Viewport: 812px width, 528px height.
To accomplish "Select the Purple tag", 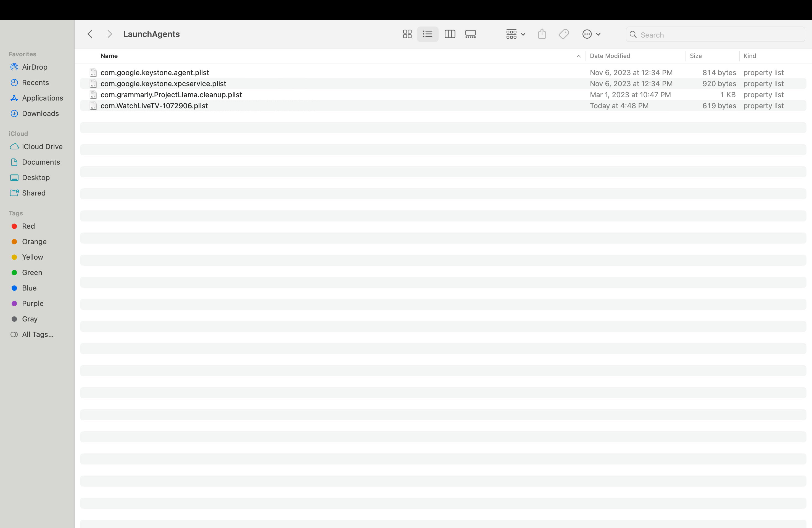I will click(33, 303).
